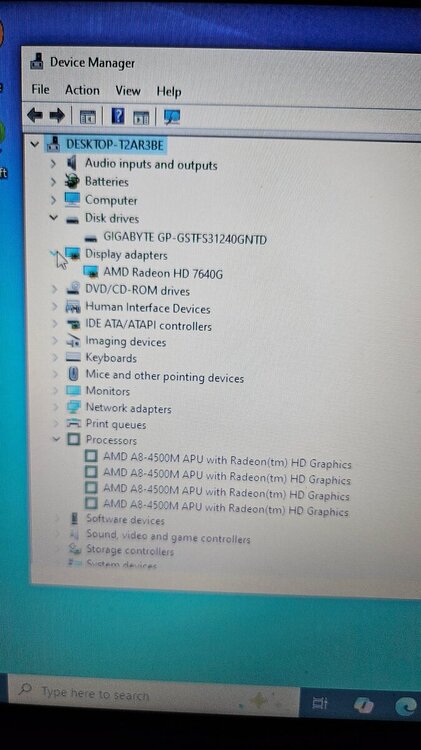
Task: Click the Show/Hide console tree toolbar icon
Action: click(x=88, y=116)
